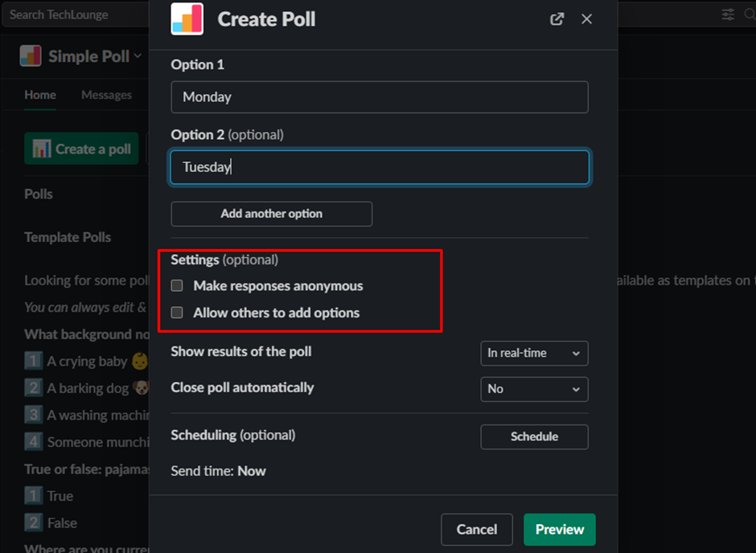This screenshot has width=756, height=553.
Task: Click the Schedule button
Action: pyautogui.click(x=534, y=436)
